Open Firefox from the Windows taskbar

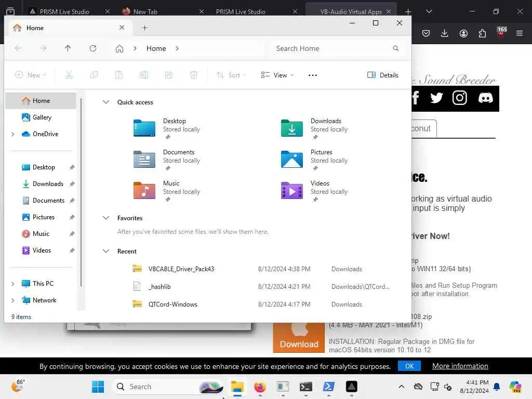click(x=260, y=387)
